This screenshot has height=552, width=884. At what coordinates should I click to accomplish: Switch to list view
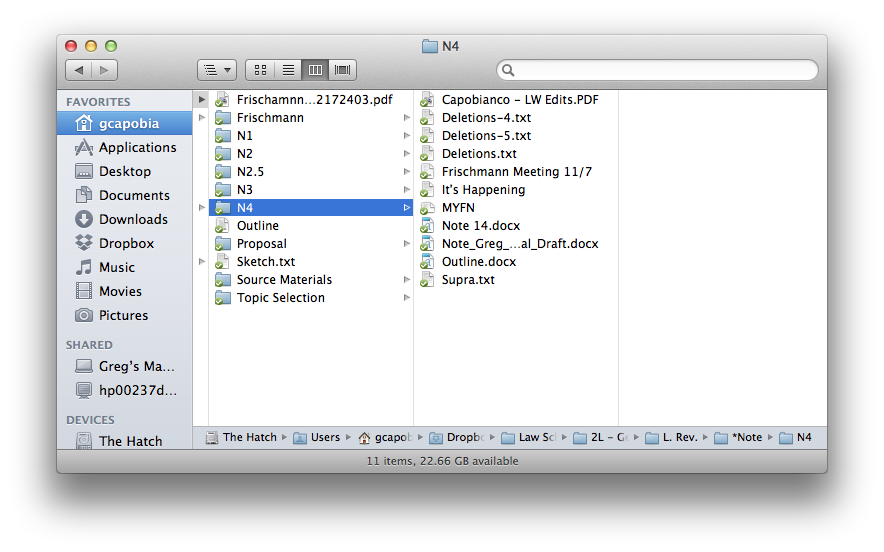pos(288,70)
